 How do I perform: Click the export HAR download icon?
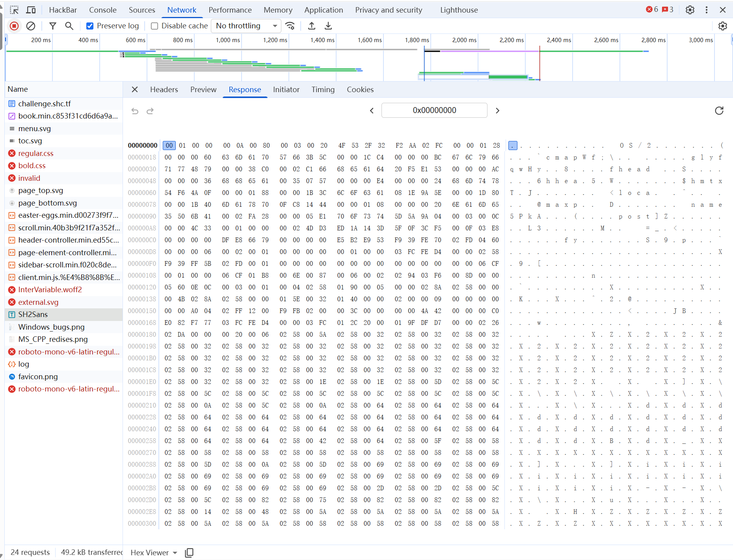[328, 26]
